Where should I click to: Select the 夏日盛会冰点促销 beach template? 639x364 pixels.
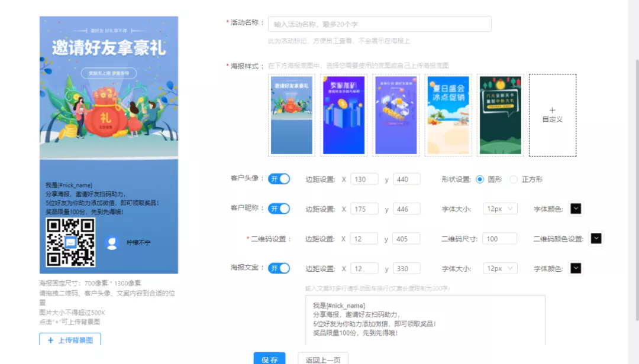[448, 115]
